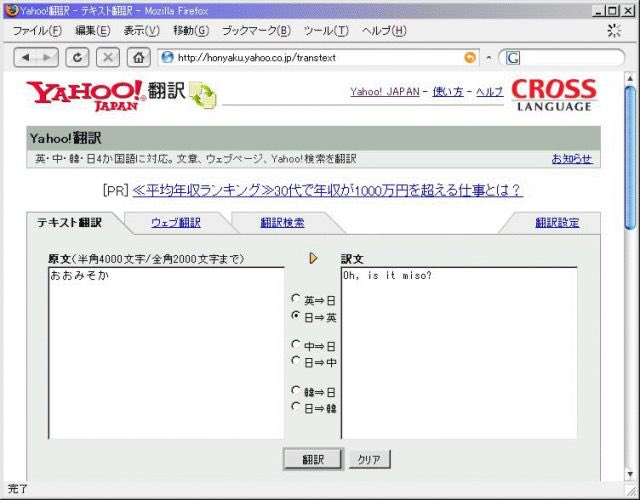Click the orange translate arrow icon
640x500 pixels.
[x=313, y=258]
